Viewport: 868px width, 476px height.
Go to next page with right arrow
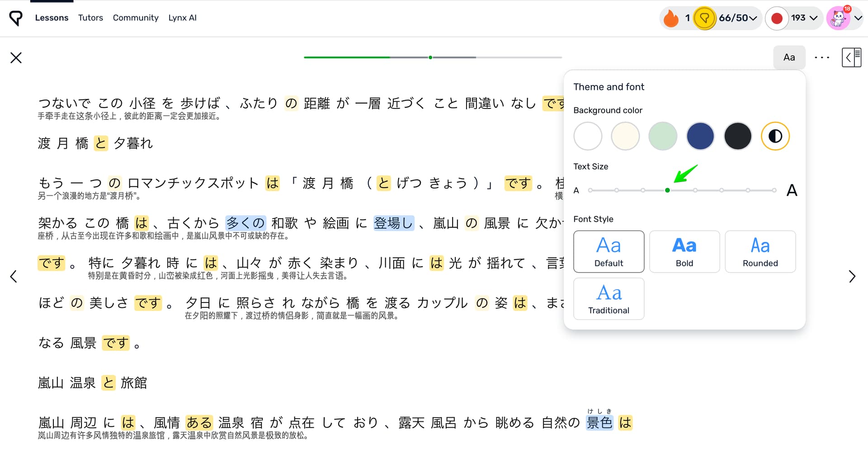point(852,276)
